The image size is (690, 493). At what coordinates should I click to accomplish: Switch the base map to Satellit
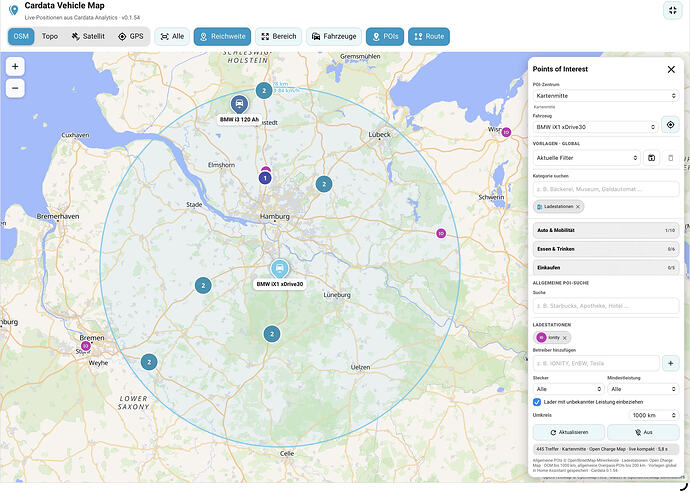point(88,37)
